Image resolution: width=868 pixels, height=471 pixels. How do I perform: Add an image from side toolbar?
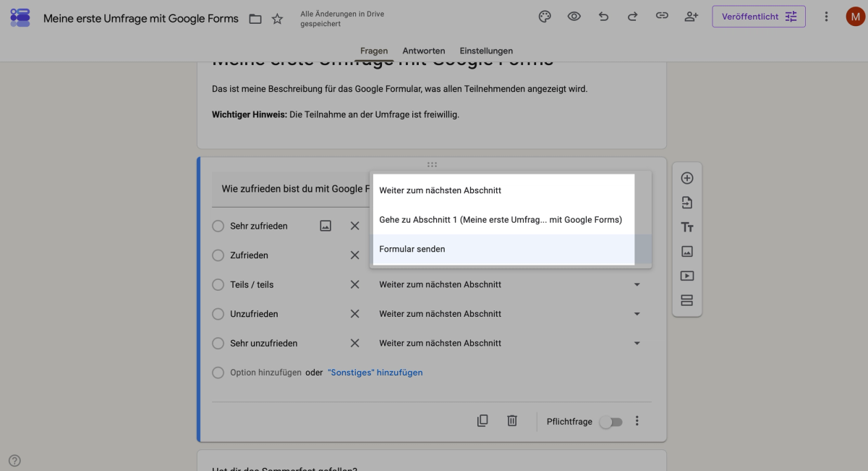coord(687,252)
